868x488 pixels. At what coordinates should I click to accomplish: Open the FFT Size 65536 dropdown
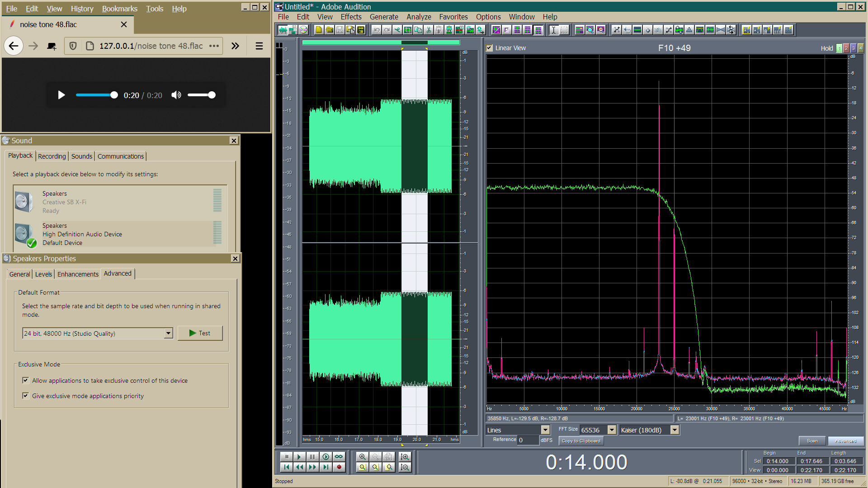612,430
